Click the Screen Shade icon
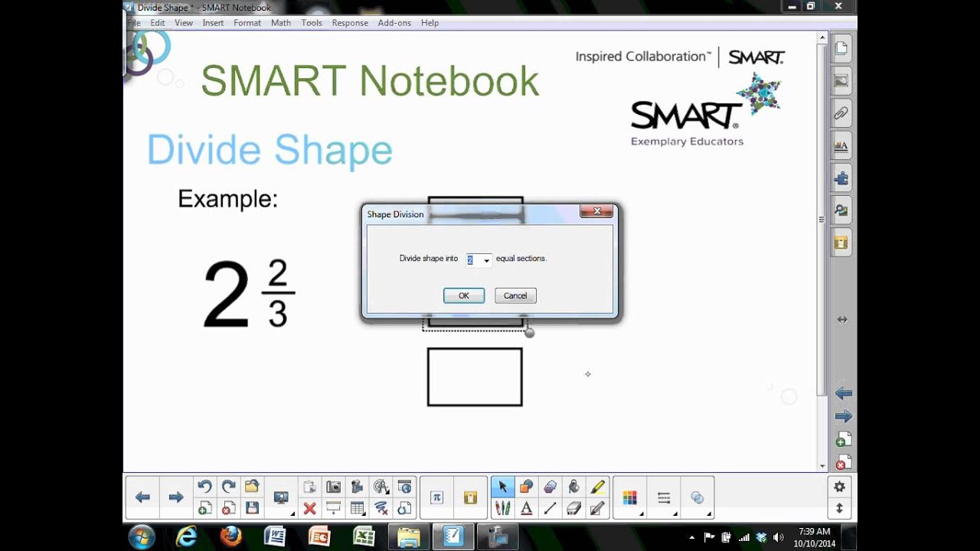This screenshot has height=551, width=980. click(333, 508)
